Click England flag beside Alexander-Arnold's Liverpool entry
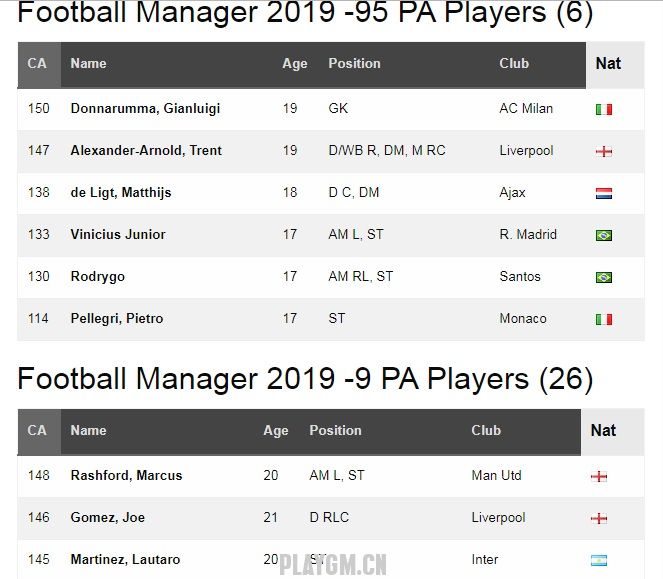 (604, 151)
